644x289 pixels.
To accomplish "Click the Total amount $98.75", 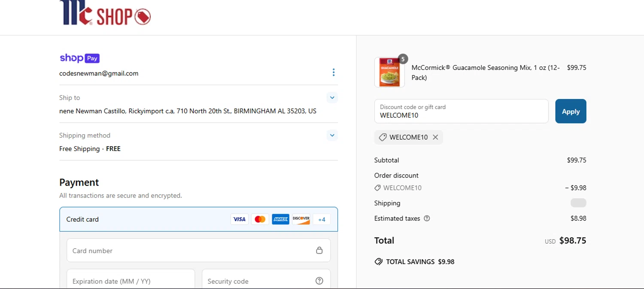I will click(x=573, y=241).
